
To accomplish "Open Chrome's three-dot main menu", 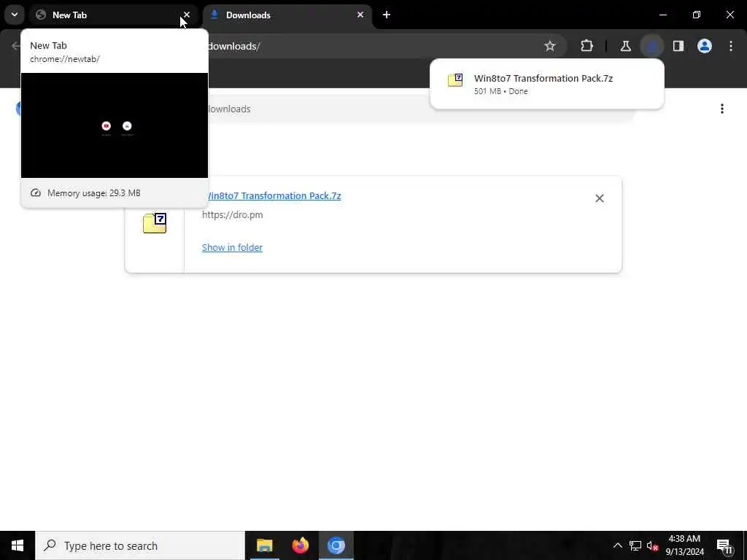I will [731, 46].
